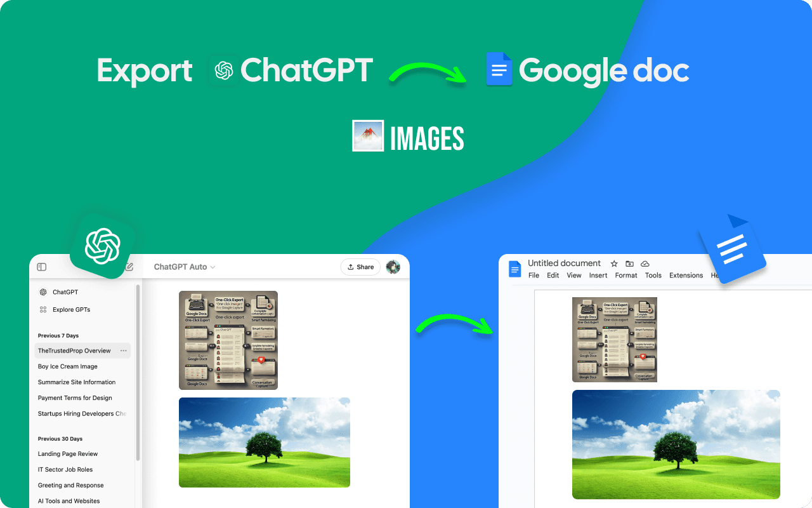Open Explore GPTs in the sidebar
The image size is (812, 508).
click(x=65, y=309)
